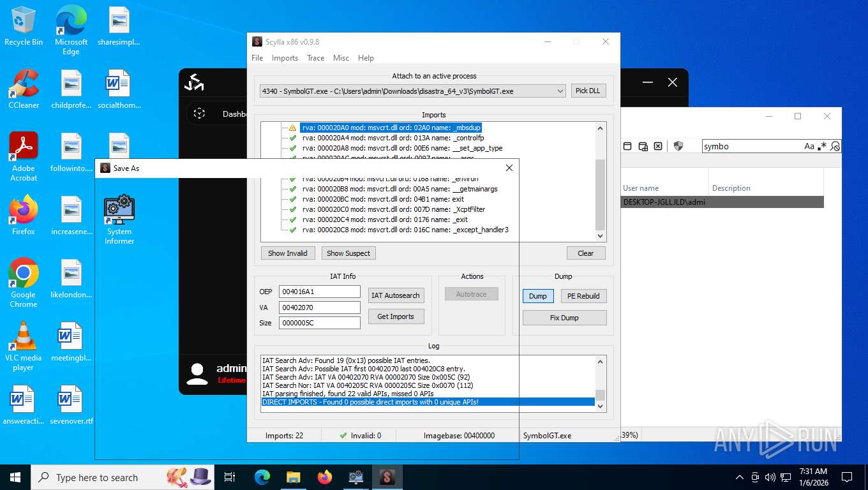Launch the Firefox desktop shortcut

pos(24,216)
